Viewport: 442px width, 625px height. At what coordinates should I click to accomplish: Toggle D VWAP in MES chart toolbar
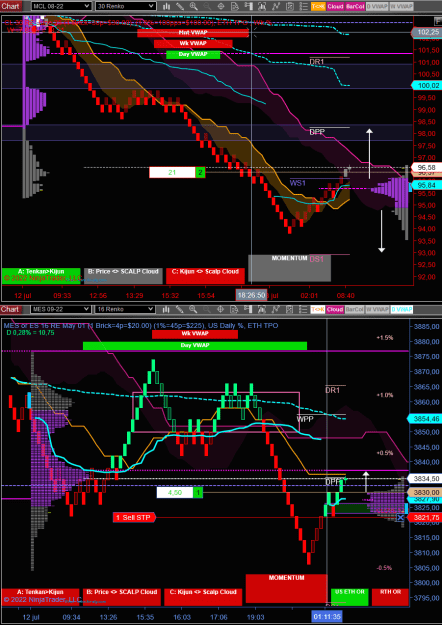tap(401, 309)
